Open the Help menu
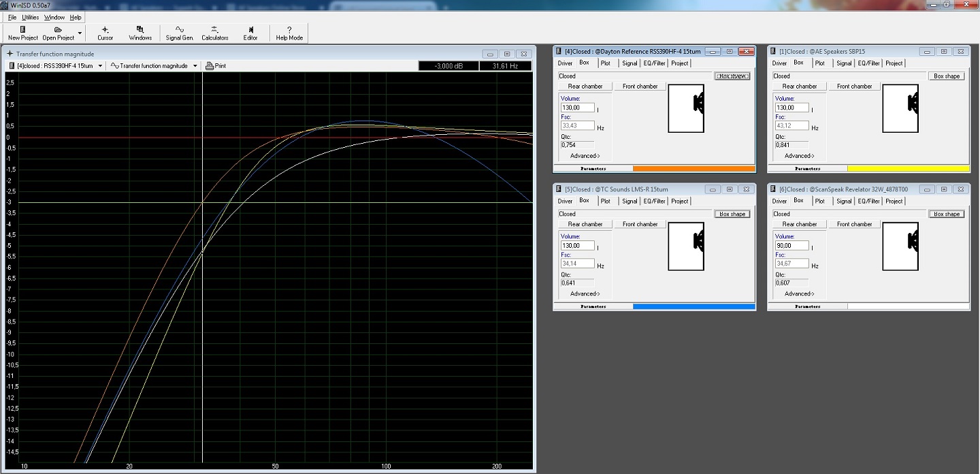The height and width of the screenshot is (474, 980). (76, 17)
